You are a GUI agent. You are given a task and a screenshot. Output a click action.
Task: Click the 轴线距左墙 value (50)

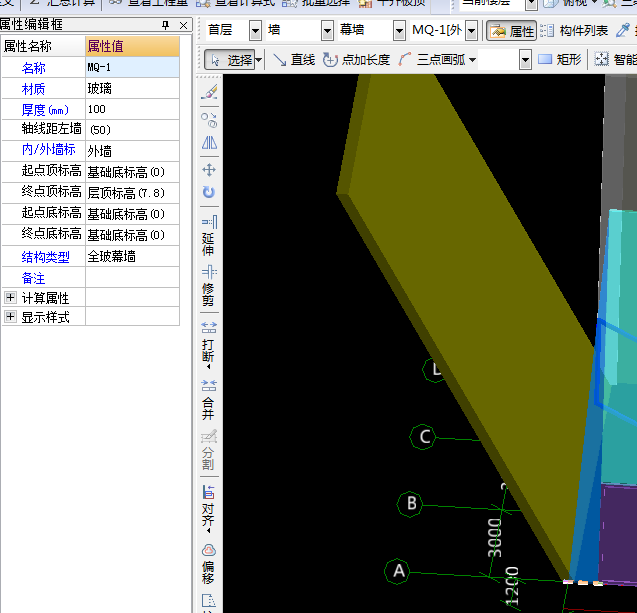click(132, 130)
